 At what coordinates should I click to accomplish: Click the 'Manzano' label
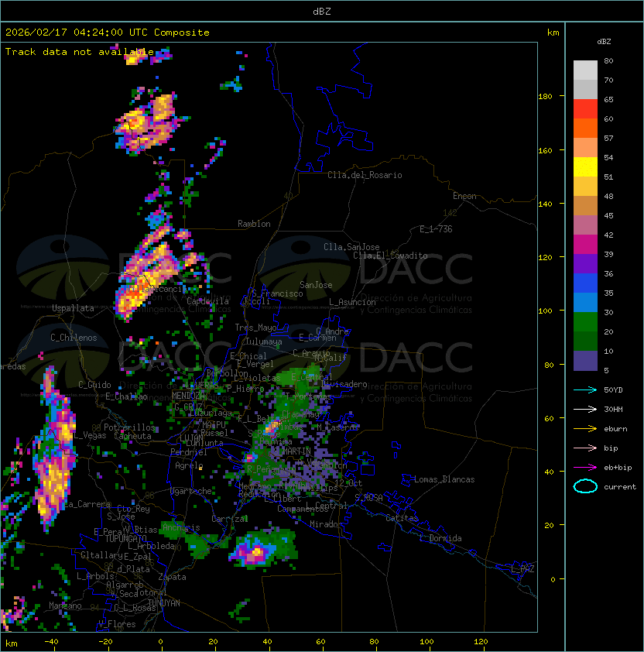coord(65,606)
